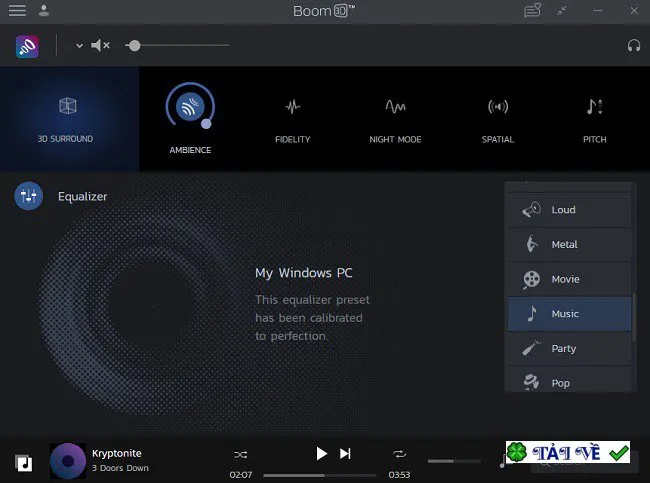Expand the output device dropdown arrow
This screenshot has width=650, height=483.
click(x=79, y=46)
